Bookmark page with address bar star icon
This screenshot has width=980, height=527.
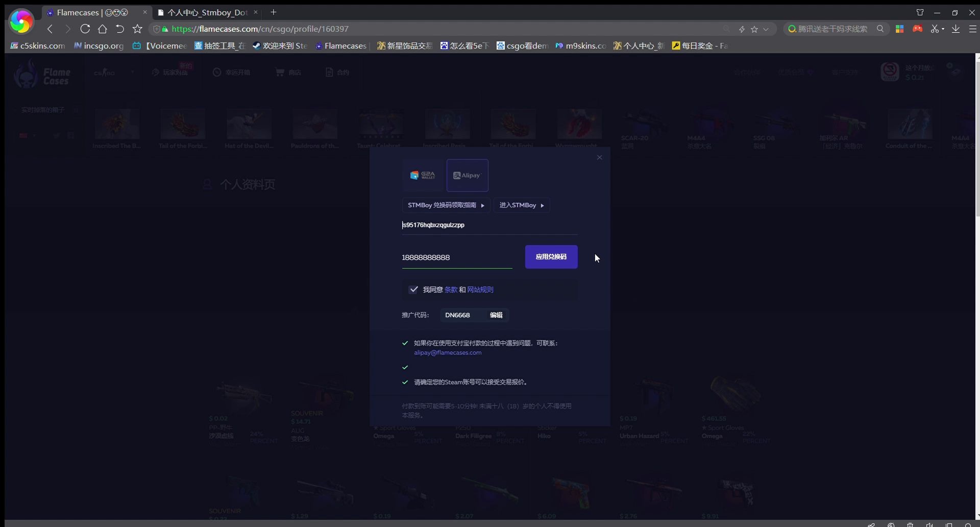[754, 29]
